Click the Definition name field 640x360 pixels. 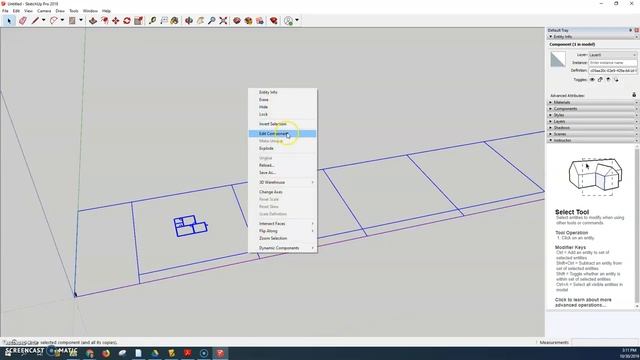(x=612, y=70)
